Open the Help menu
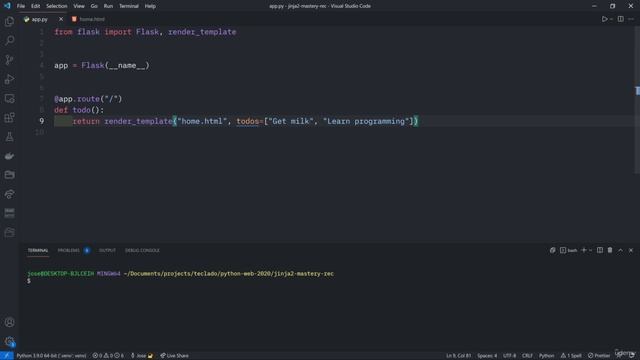 coord(150,6)
